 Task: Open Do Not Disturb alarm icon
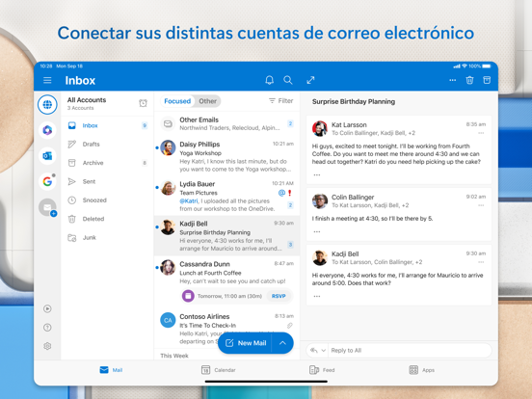pyautogui.click(x=144, y=103)
